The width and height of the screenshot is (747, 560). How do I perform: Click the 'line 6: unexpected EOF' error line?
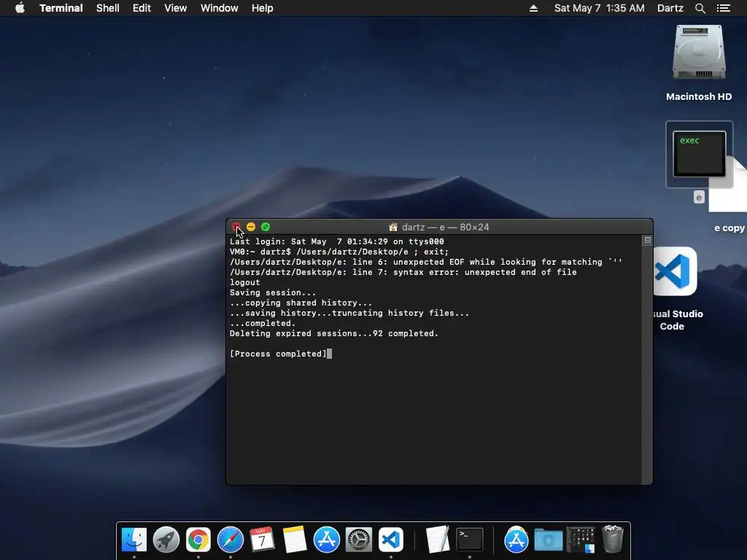click(426, 262)
